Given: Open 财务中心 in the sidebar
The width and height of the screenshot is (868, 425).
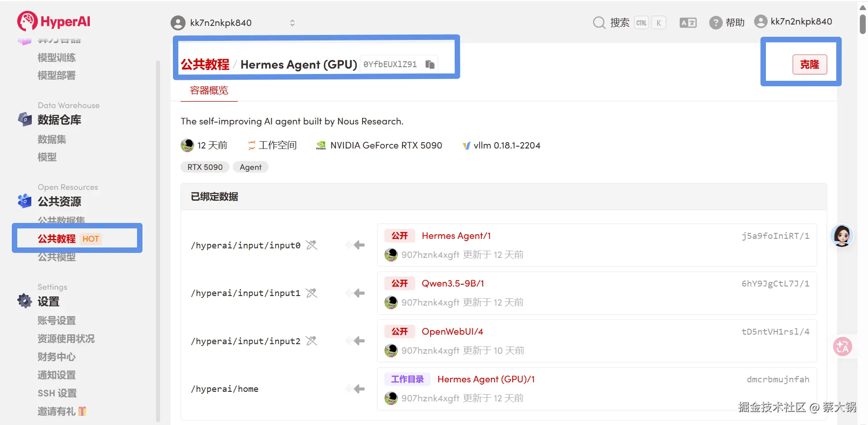Looking at the screenshot, I should (x=57, y=357).
